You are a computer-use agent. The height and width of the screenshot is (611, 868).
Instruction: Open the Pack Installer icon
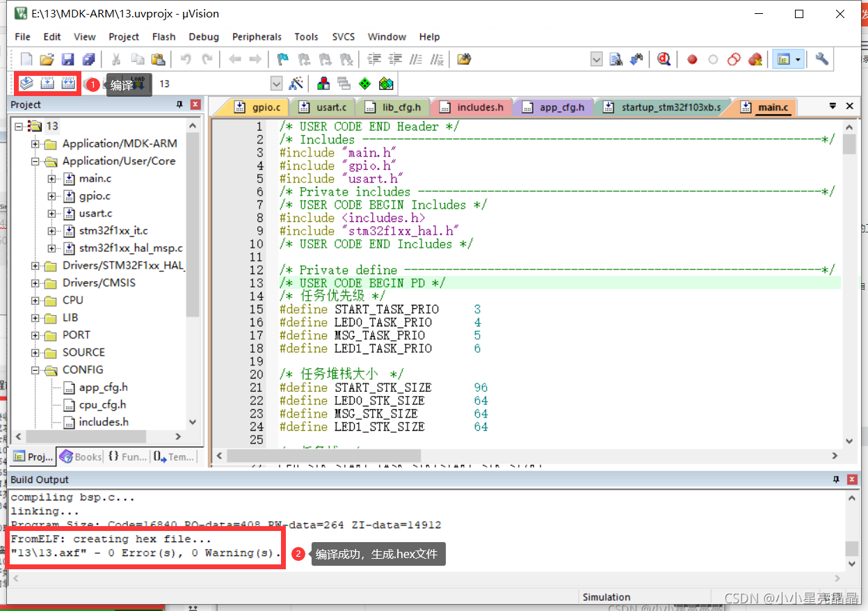click(386, 84)
